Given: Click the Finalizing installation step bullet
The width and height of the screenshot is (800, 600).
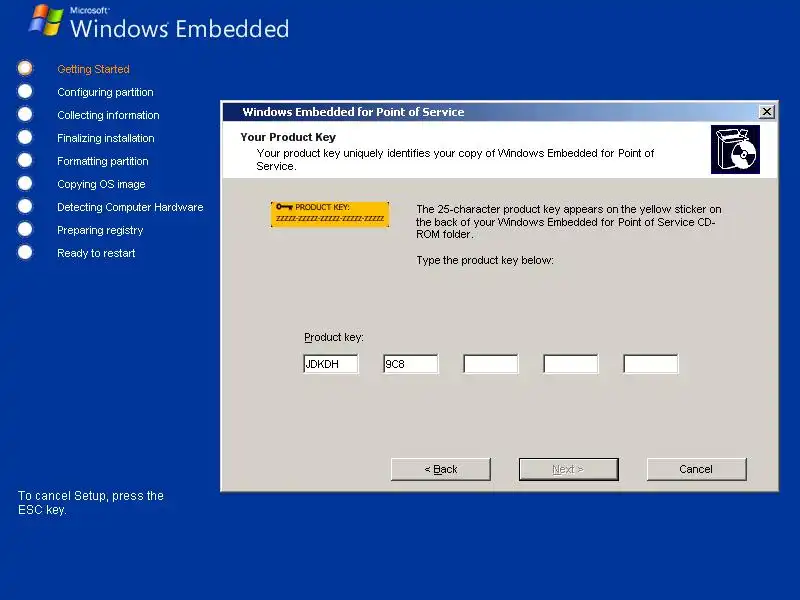Looking at the screenshot, I should click(25, 137).
